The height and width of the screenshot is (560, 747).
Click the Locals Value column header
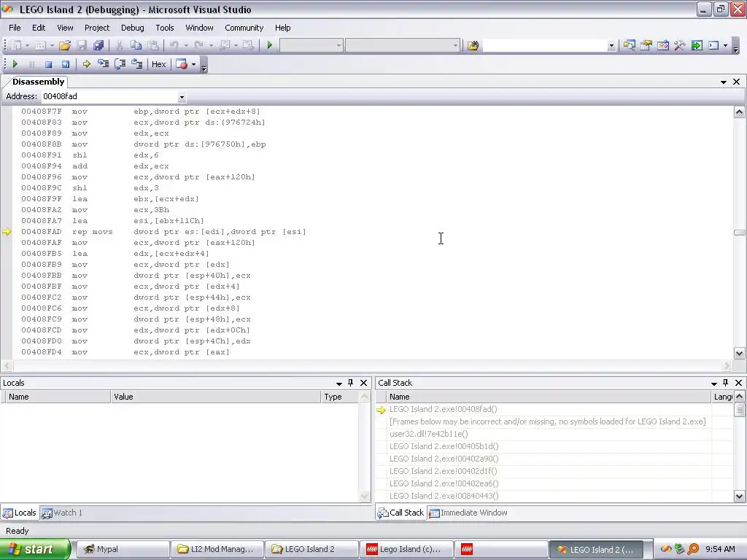point(215,397)
